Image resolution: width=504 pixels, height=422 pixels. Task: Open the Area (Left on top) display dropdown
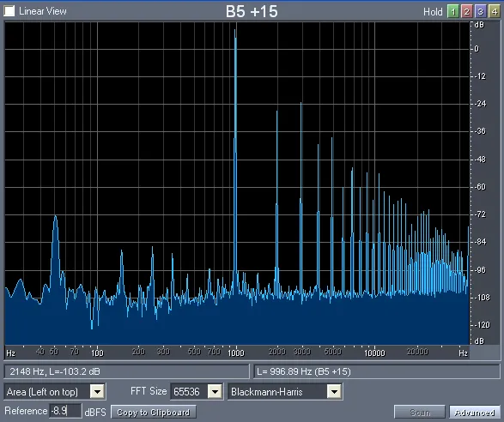coord(97,391)
